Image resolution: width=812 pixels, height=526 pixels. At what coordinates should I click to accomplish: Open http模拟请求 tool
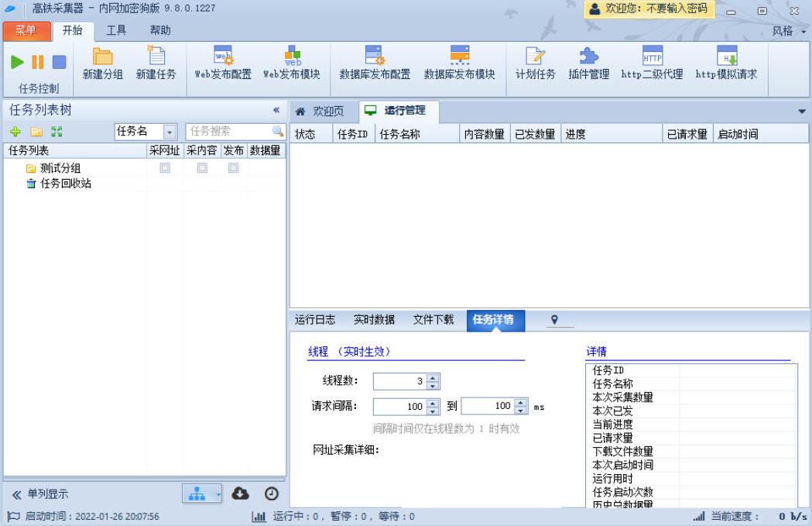[727, 64]
